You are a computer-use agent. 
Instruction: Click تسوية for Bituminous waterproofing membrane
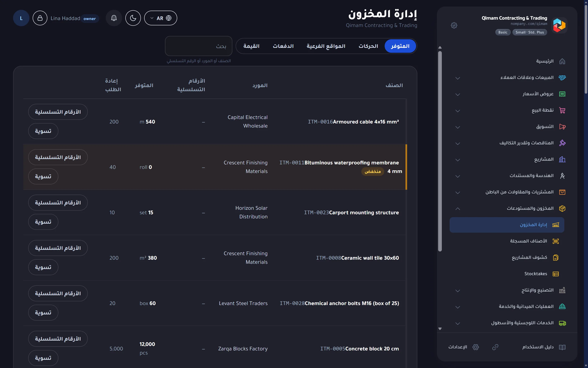pyautogui.click(x=43, y=176)
